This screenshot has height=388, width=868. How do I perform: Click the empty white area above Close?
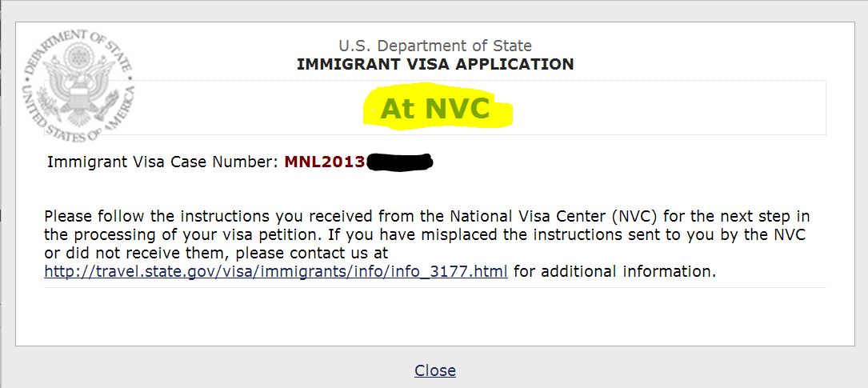tap(435, 317)
